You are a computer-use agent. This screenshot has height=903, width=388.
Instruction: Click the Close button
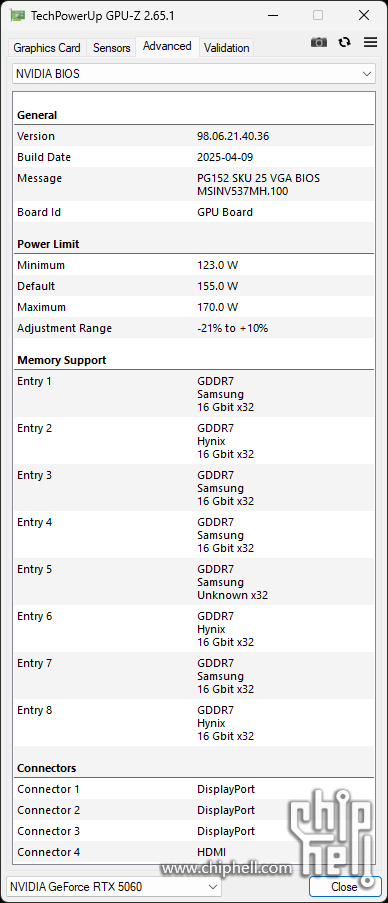click(345, 886)
